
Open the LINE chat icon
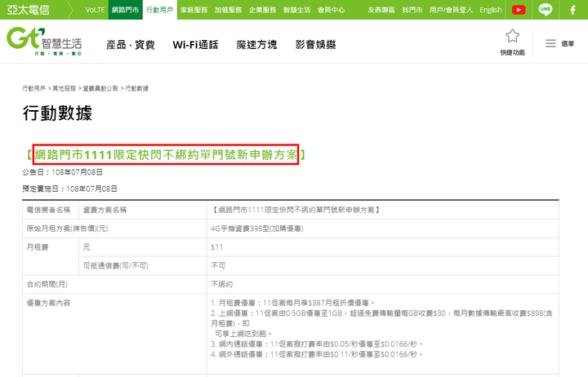coord(546,10)
